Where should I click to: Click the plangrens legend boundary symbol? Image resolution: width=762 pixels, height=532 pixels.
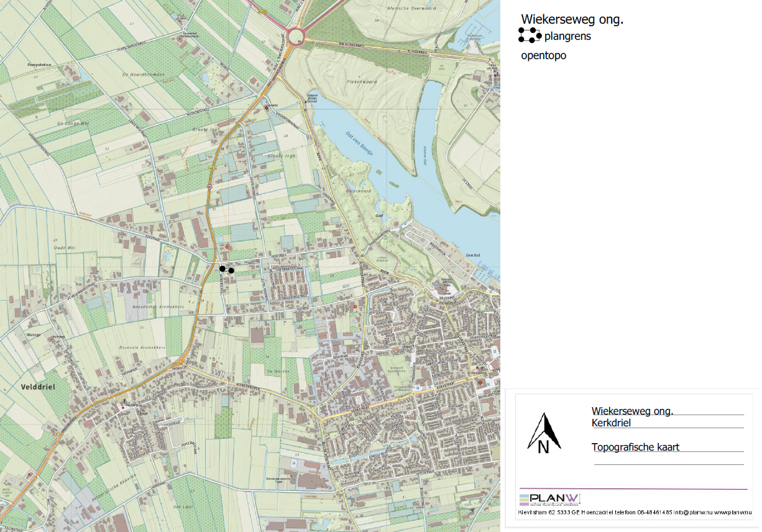[530, 36]
